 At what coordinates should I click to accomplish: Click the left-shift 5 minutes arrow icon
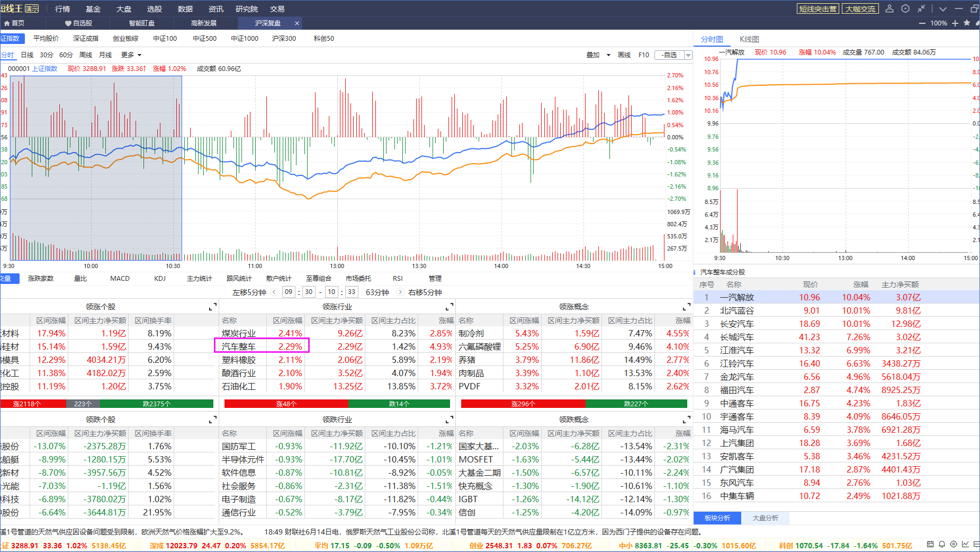click(x=274, y=292)
